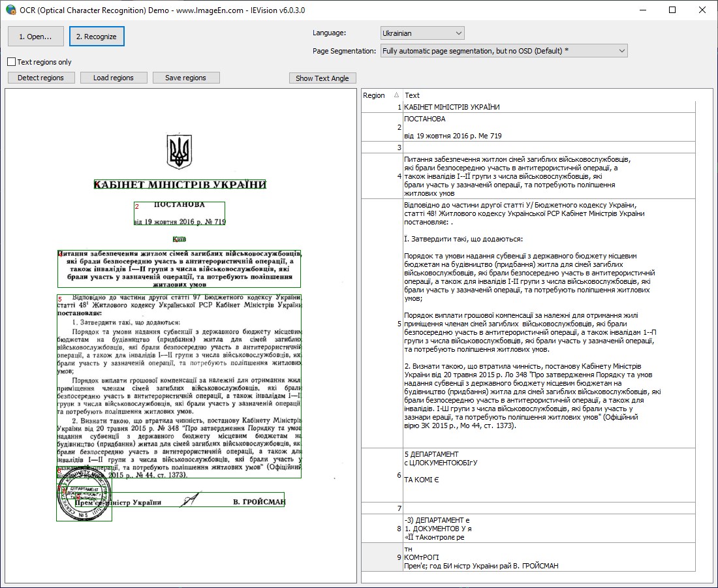Select row 2 containing ПОСТАНОВА
718x588 pixels.
(x=529, y=127)
